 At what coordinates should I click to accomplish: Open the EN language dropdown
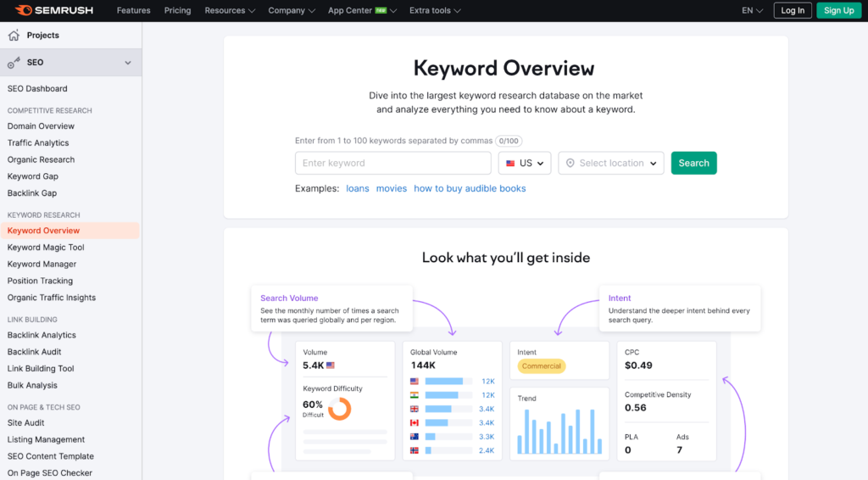click(753, 10)
